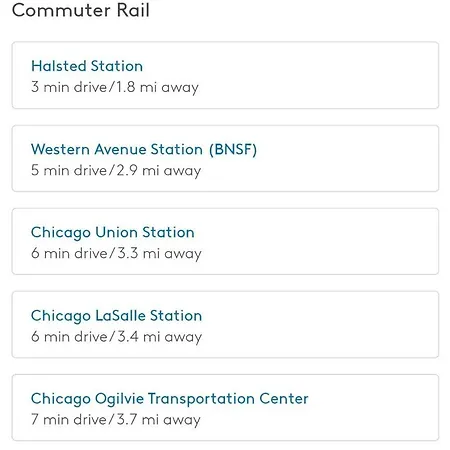Click the '(BNSF)' label in Western Avenue title
The image size is (450, 450).
click(233, 149)
